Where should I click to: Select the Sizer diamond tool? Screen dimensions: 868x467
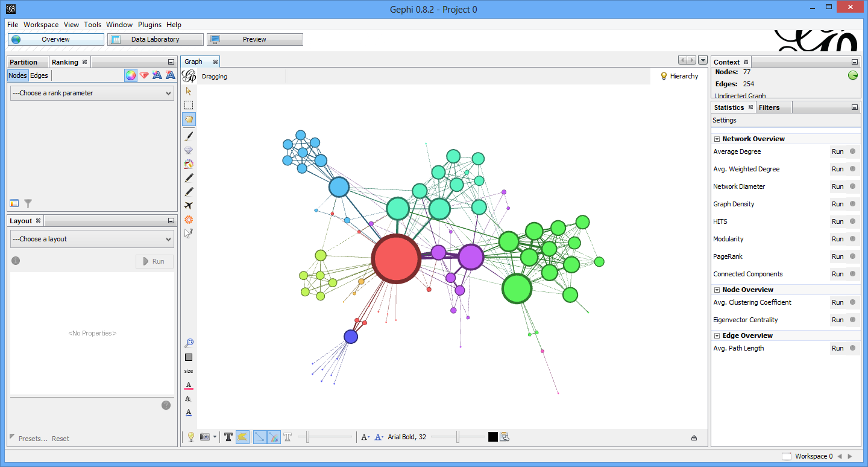189,150
